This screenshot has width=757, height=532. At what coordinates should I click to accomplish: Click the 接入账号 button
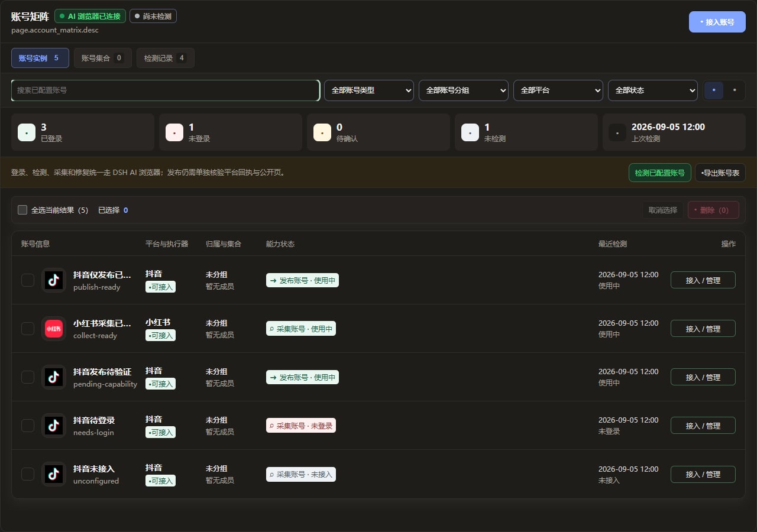[x=717, y=22]
